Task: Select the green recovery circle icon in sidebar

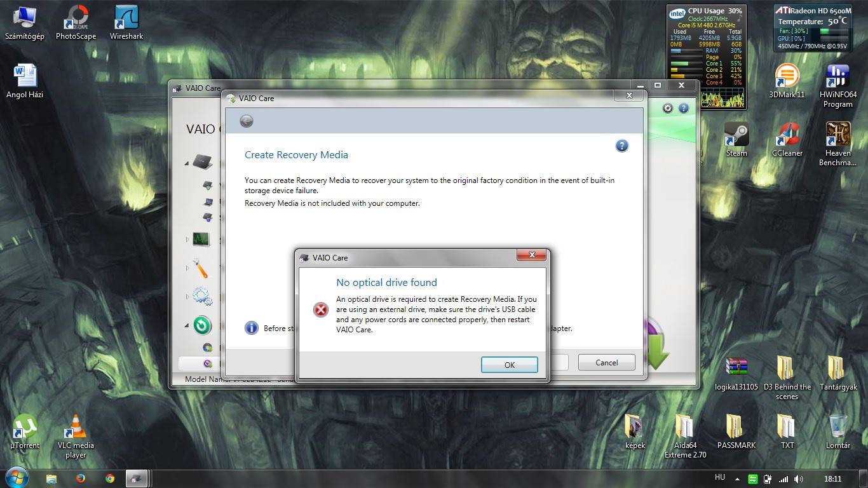Action: point(202,326)
